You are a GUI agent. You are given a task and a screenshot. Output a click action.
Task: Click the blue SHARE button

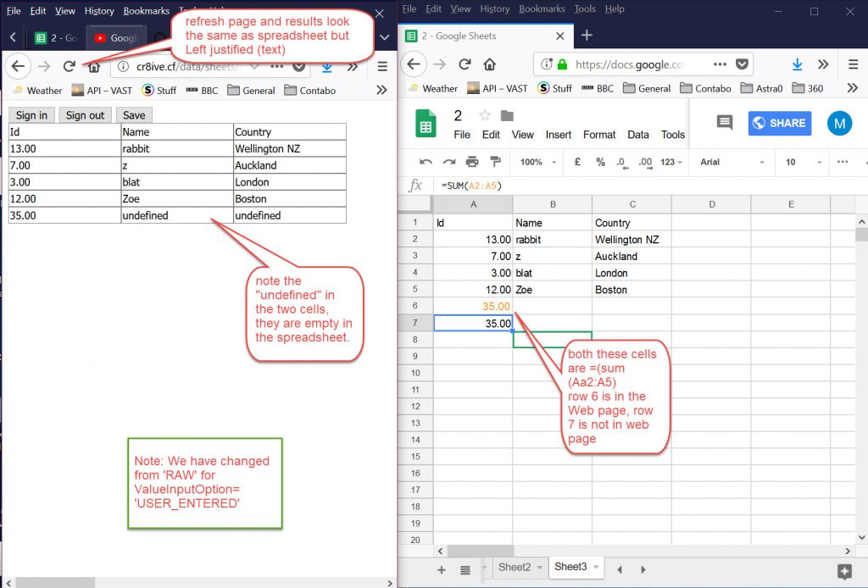point(779,123)
